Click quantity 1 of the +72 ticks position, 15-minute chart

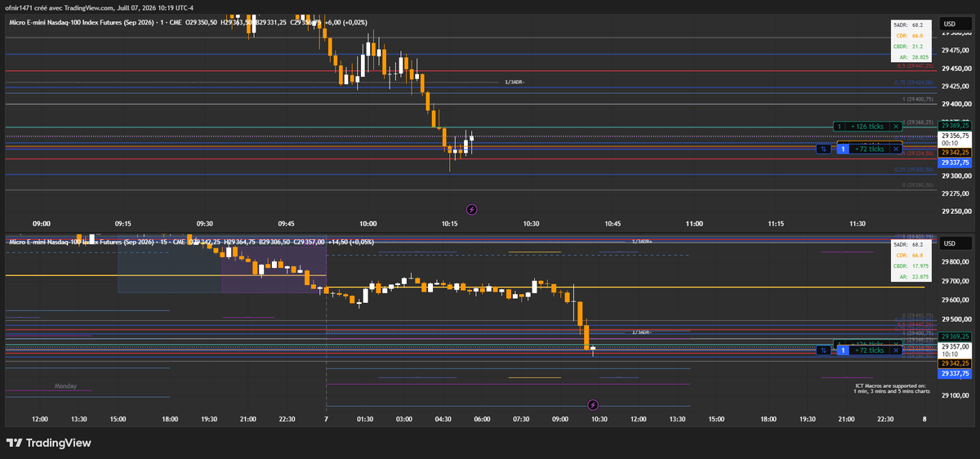tap(841, 350)
